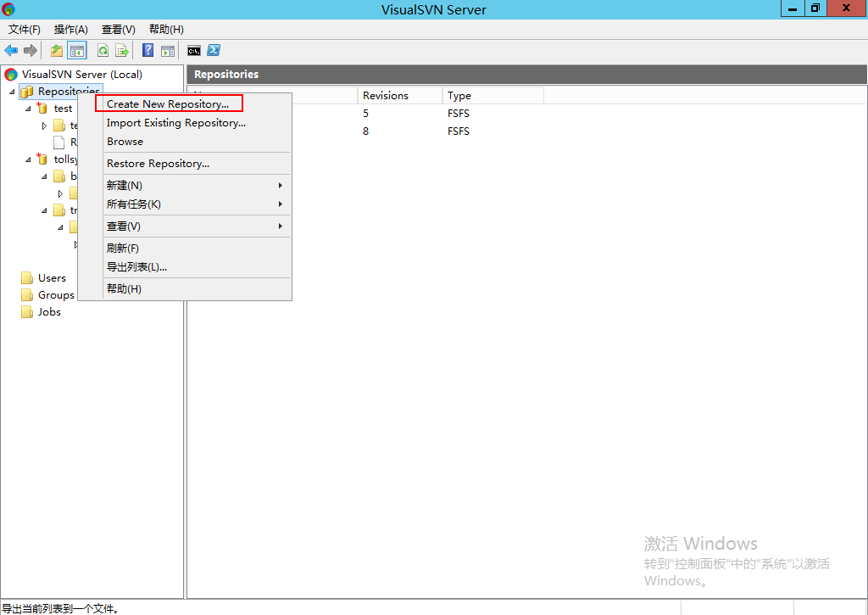The width and height of the screenshot is (868, 615).
Task: Collapse the Repositories tree node
Action: coord(12,92)
